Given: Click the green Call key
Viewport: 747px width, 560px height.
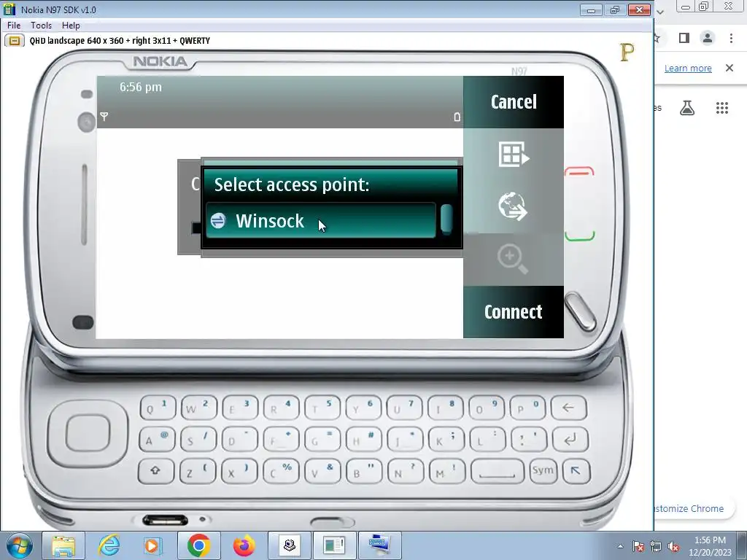Looking at the screenshot, I should click(580, 236).
